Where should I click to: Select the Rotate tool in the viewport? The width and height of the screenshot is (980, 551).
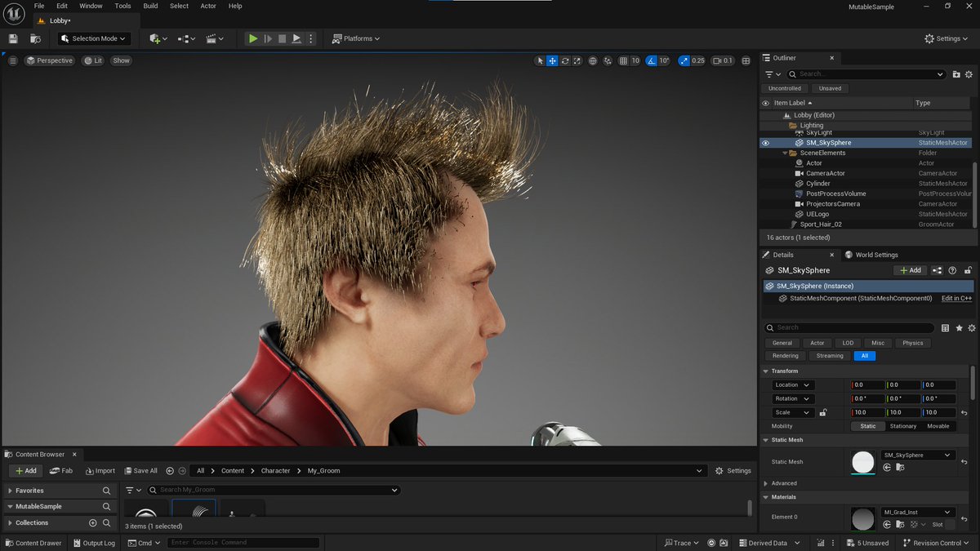point(564,60)
